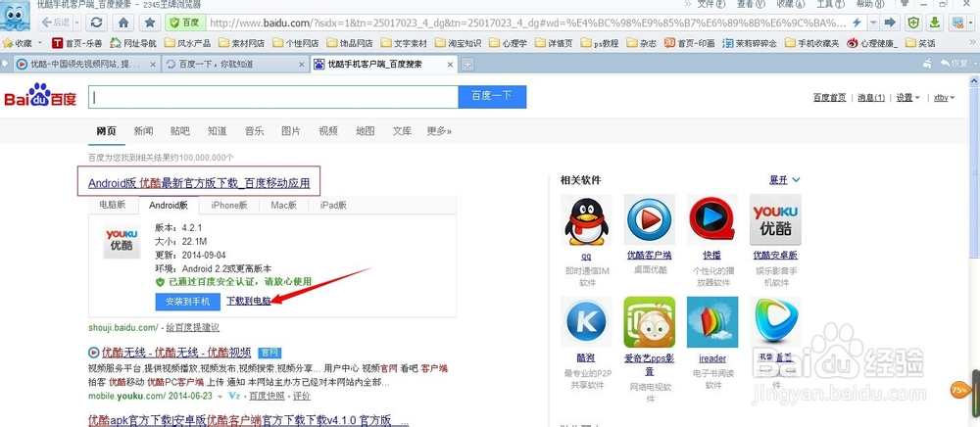This screenshot has width=980, height=427.
Task: Click the back button labeled 后退
Action: [57, 23]
